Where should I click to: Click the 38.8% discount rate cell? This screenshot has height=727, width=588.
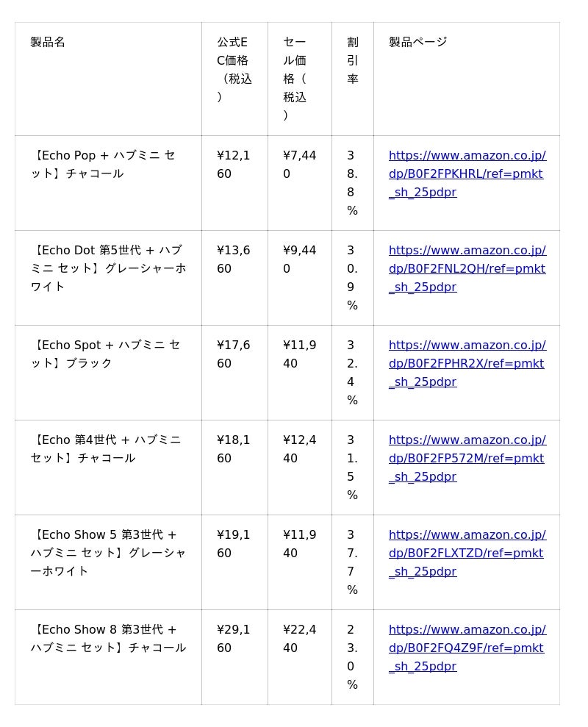click(x=352, y=183)
